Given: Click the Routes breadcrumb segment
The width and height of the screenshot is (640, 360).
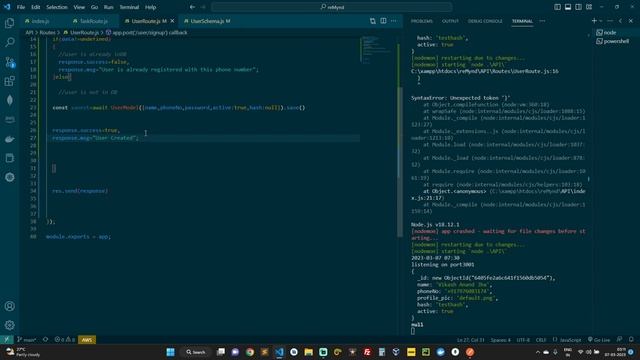Looking at the screenshot, I should point(47,32).
